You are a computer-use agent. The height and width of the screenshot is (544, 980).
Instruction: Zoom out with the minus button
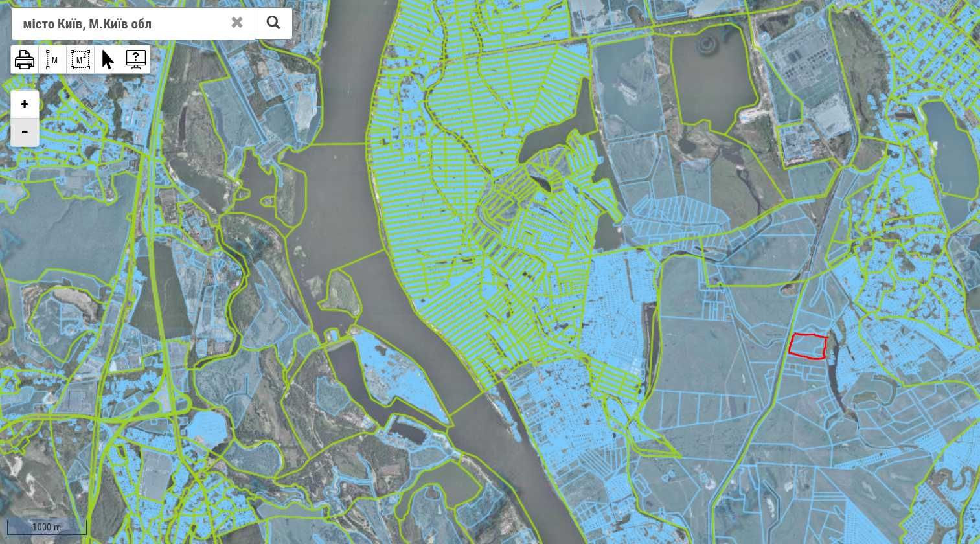pos(25,132)
